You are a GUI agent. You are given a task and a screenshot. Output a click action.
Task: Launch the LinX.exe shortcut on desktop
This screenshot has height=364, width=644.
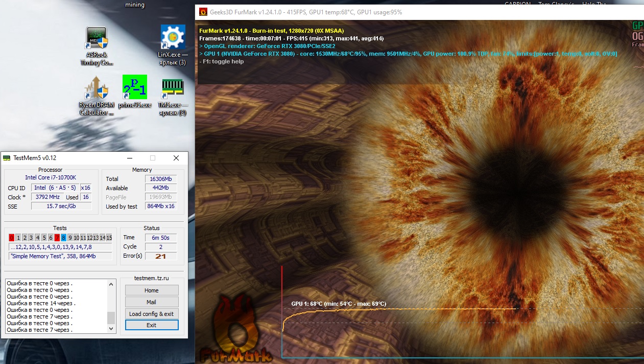173,45
